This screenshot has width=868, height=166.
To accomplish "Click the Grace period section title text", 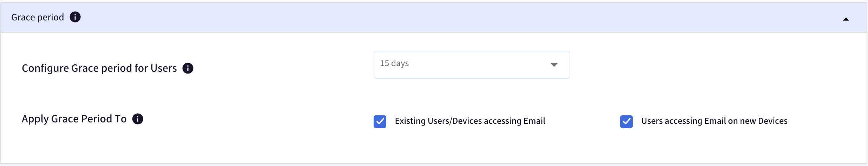I will [38, 17].
